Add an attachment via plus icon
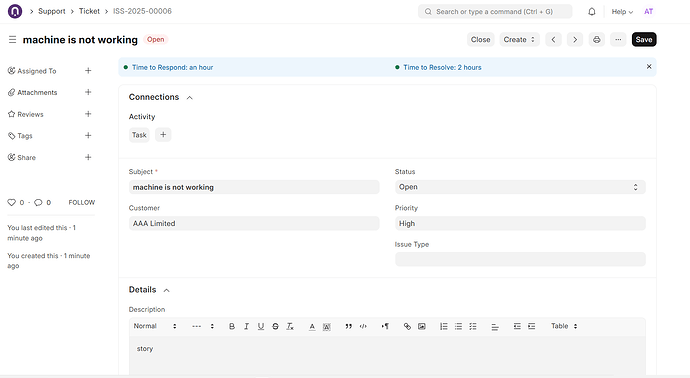Screen dimensions: 690x378 [x=88, y=92]
